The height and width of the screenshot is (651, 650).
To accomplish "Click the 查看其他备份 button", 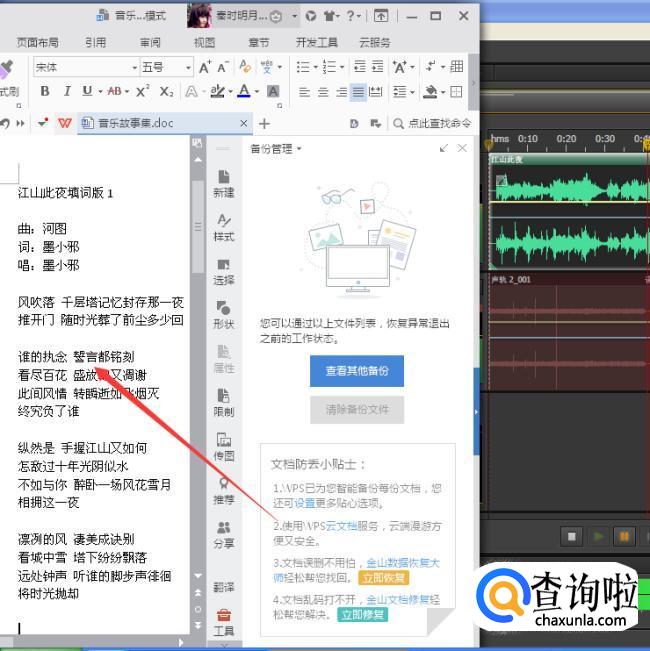I will [357, 371].
